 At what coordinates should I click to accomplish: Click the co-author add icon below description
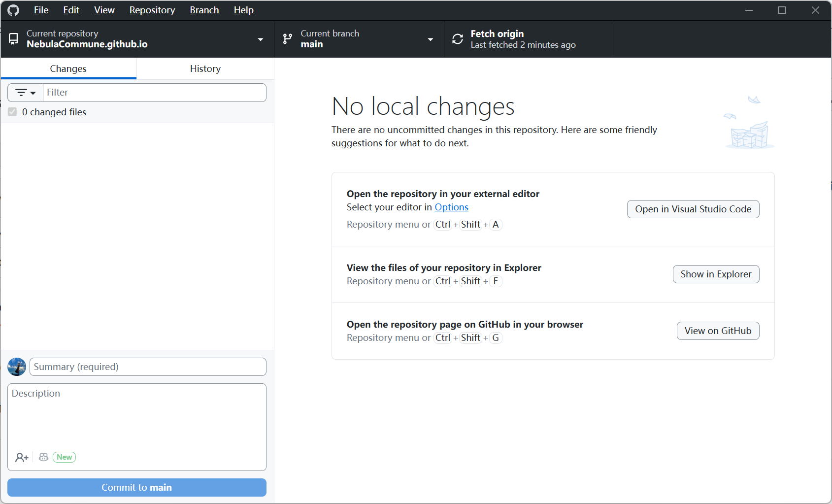21,457
